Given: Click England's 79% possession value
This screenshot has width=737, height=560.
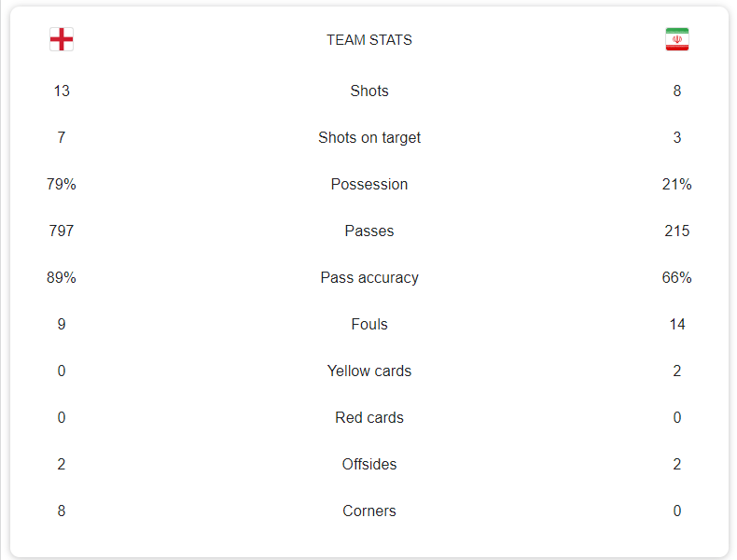Looking at the screenshot, I should click(61, 184).
